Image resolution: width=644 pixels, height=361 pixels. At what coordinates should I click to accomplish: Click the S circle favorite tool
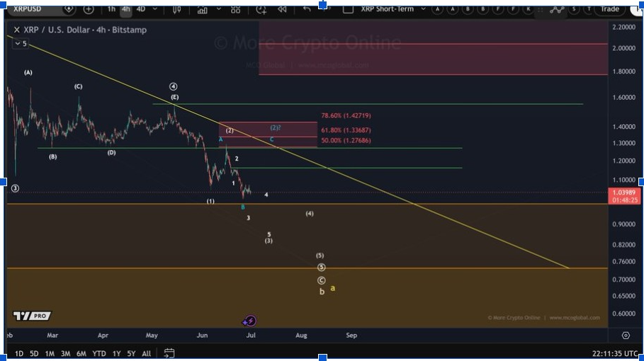coord(574,9)
